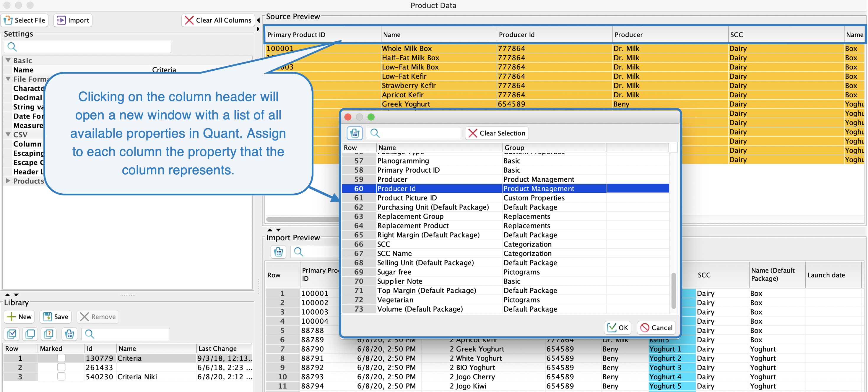
Task: Click the Library copy-table icon
Action: coord(69,334)
